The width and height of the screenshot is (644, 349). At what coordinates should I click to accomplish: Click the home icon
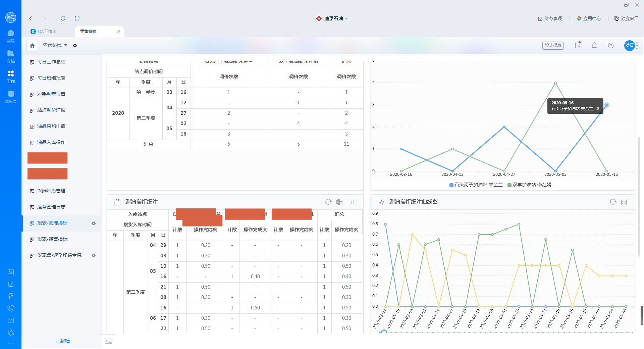click(32, 45)
